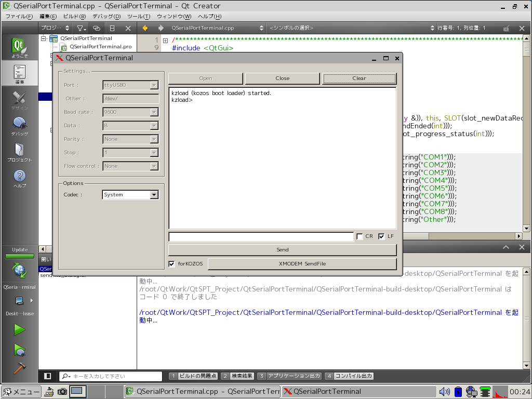
Task: Click the Update progress bar
Action: tap(19, 256)
